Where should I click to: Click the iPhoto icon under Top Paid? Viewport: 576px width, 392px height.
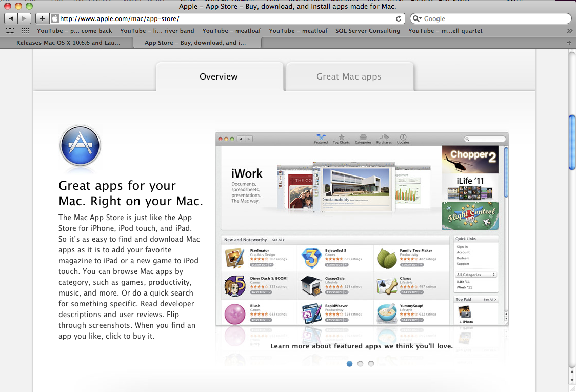pos(465,312)
